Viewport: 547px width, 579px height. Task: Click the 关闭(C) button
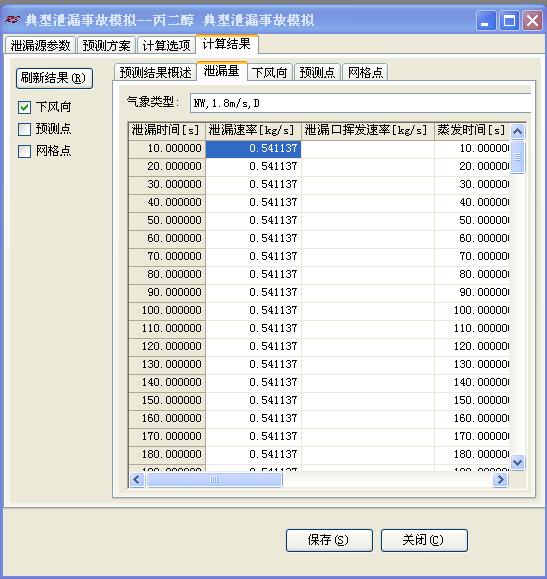point(424,540)
